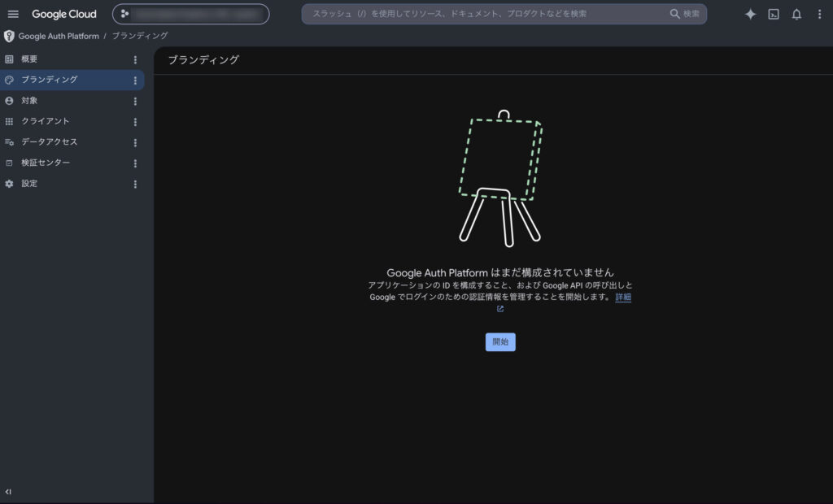833x504 pixels.
Task: Click the Google Cloud logo
Action: (63, 15)
